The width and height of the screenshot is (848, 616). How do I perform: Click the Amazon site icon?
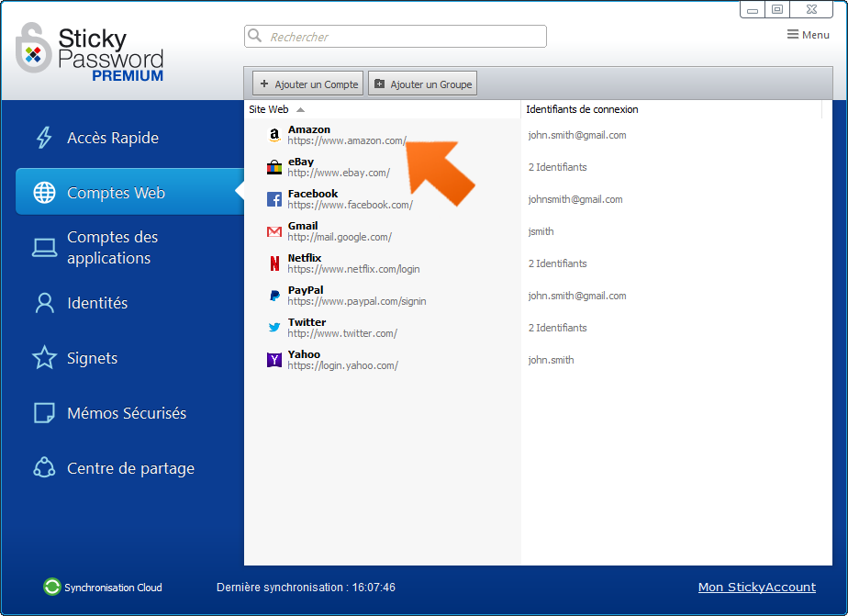[x=274, y=135]
